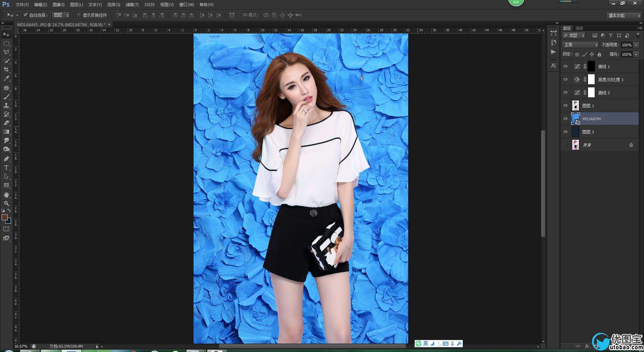Screen dimensions: 644x352
Task: Select the Sponge tool
Action: click(x=6, y=149)
